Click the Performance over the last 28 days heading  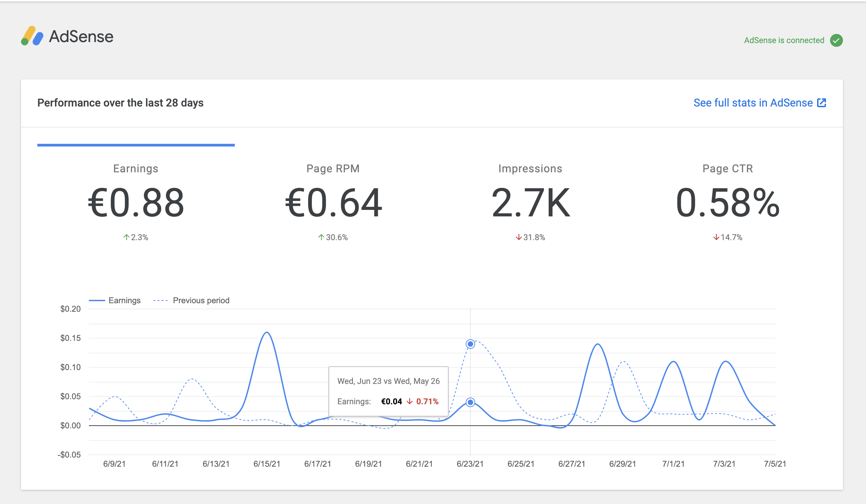120,102
